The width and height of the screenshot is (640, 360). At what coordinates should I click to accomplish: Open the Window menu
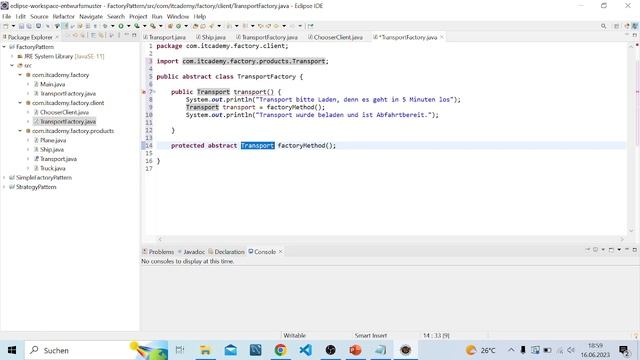tap(178, 16)
